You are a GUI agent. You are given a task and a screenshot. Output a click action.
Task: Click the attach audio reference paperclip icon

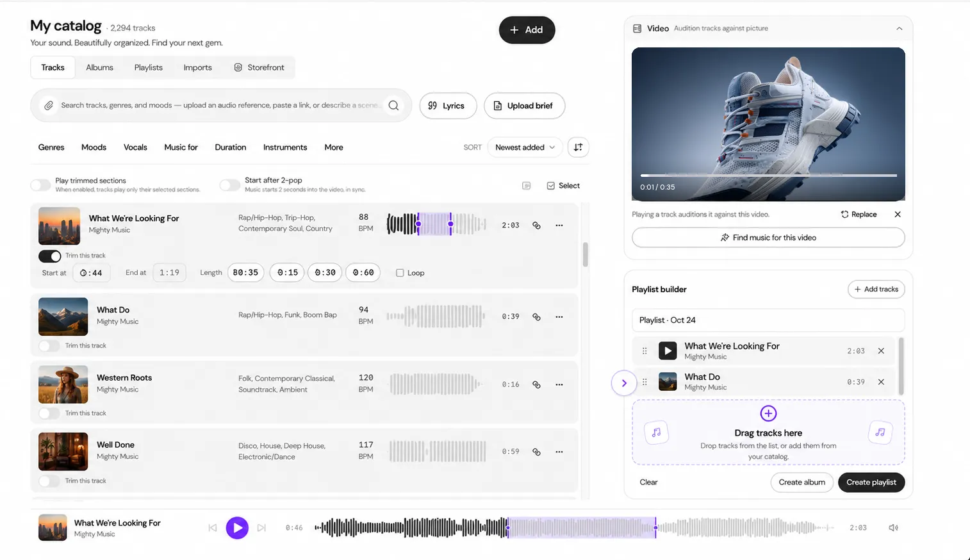[x=49, y=106]
